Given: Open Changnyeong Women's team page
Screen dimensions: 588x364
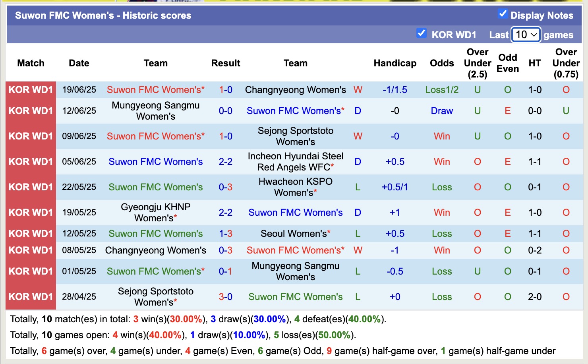Looking at the screenshot, I should coord(295,89).
